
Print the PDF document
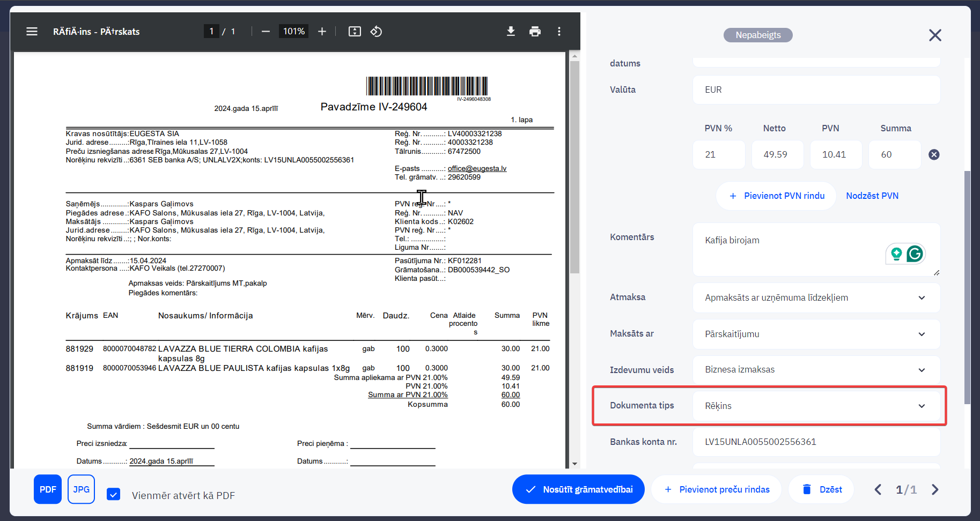tap(535, 32)
